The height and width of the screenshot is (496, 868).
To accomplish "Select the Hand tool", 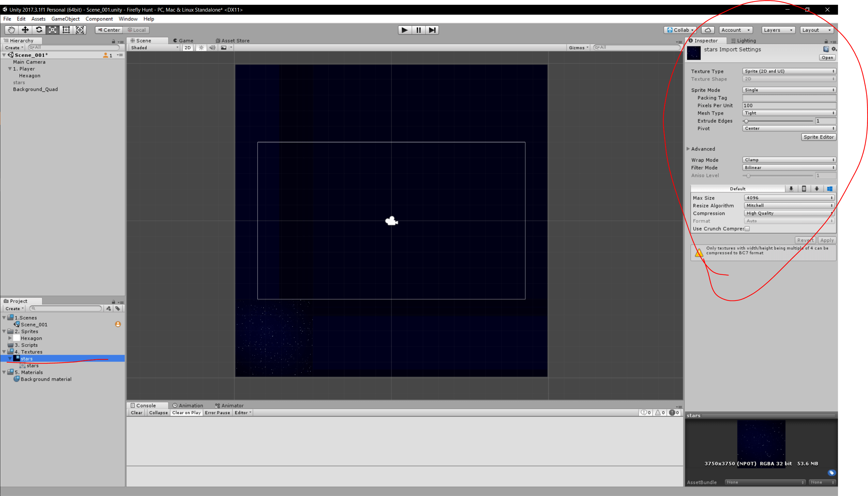I will click(11, 30).
